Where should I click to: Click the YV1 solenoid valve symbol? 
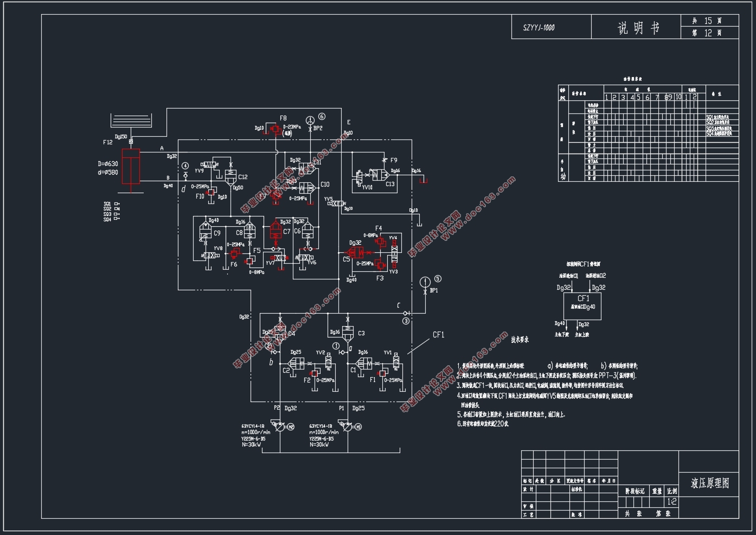396,361
